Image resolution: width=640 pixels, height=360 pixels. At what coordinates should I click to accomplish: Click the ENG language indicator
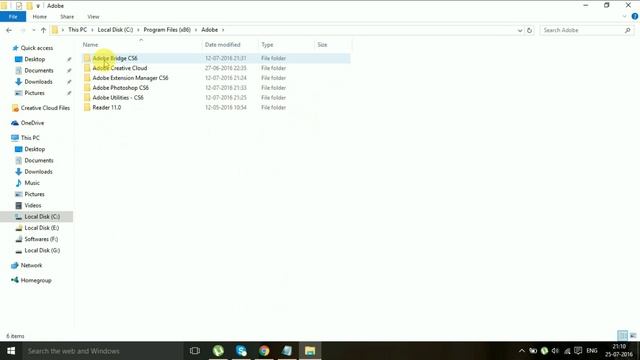[x=592, y=351]
